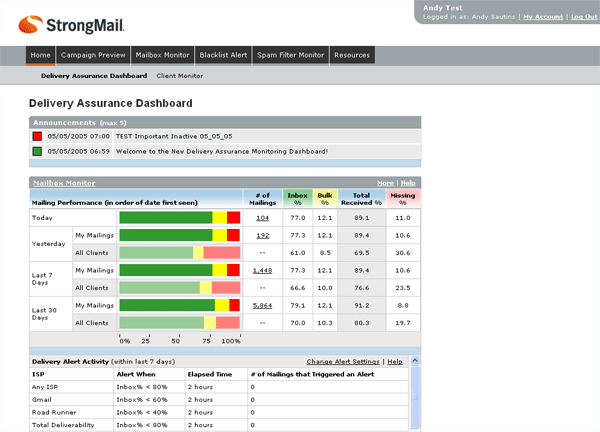Click the green announcement status square

37,151
